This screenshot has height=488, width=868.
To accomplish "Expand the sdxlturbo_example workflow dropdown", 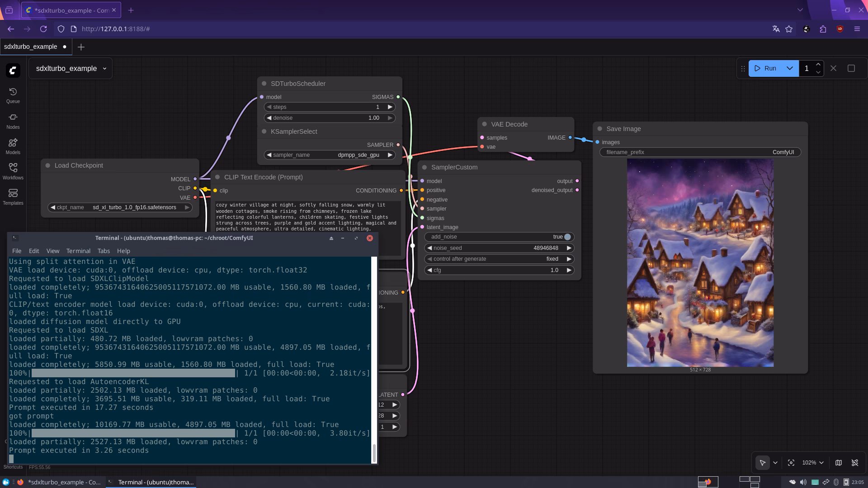I will point(104,69).
